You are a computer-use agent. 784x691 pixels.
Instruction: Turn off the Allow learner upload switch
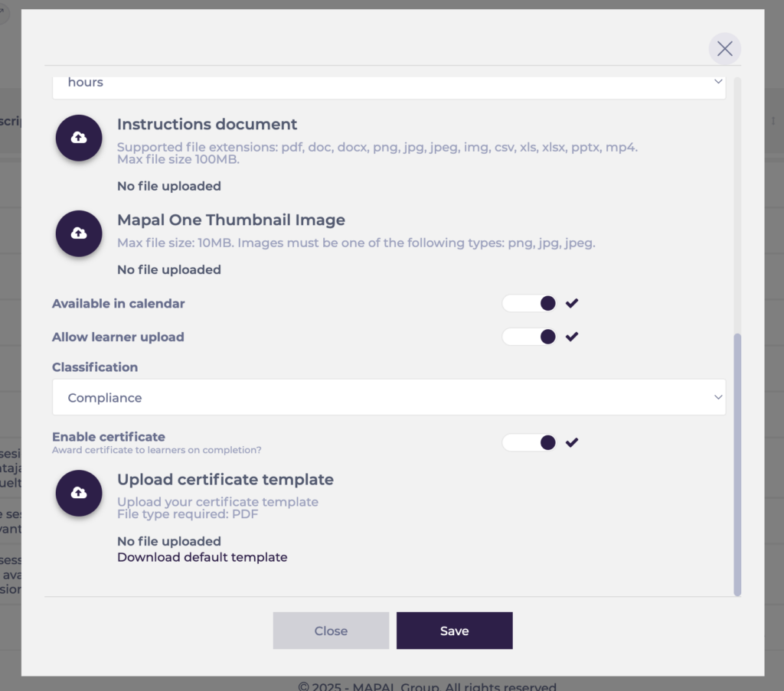tap(530, 337)
